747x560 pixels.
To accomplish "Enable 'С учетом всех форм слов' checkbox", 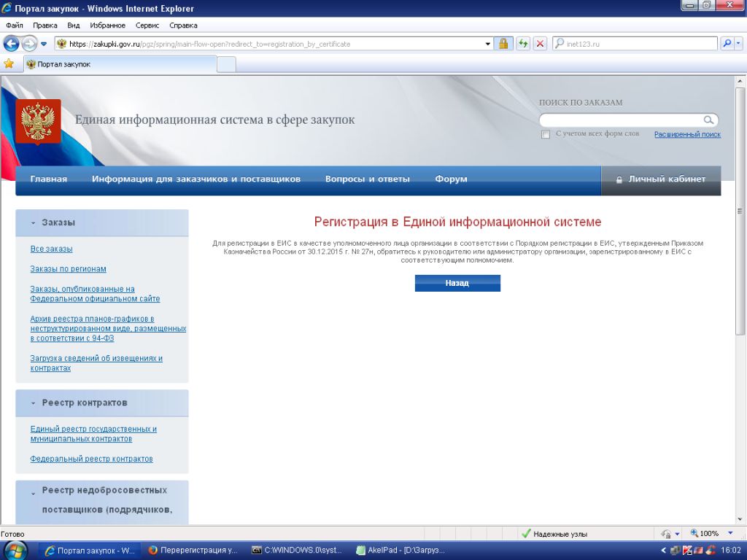I will pyautogui.click(x=546, y=135).
